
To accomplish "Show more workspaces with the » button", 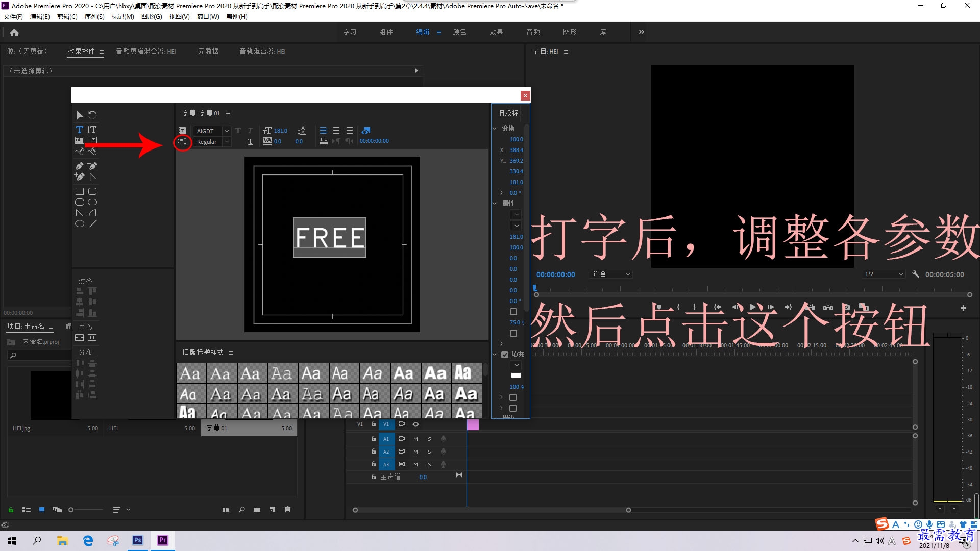I will pos(641,32).
